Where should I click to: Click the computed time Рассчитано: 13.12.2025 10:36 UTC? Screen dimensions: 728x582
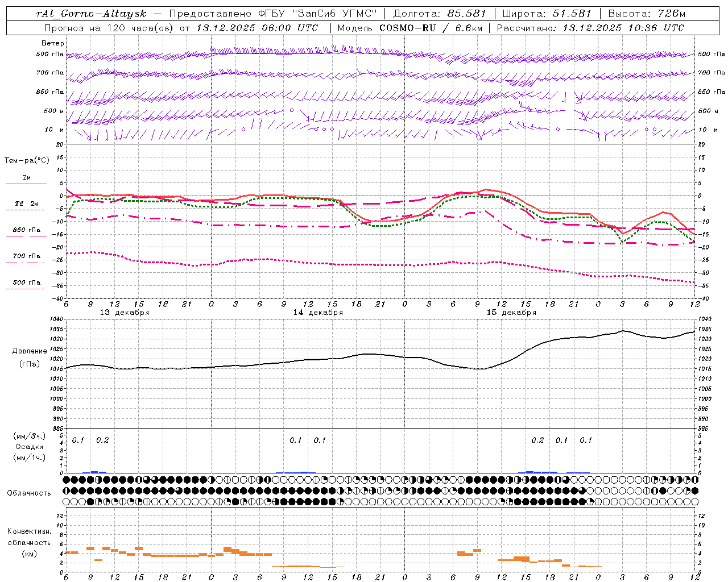[590, 28]
